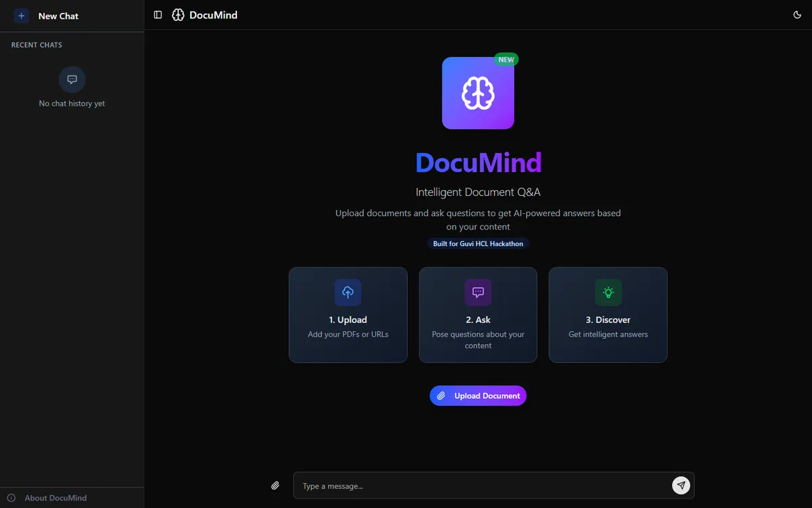Toggle dark mode with the moon icon
This screenshot has width=812, height=508.
[797, 15]
